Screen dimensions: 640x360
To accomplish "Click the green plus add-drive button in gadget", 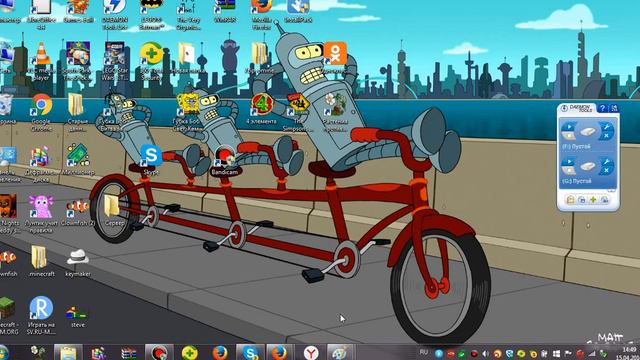I will 593,200.
